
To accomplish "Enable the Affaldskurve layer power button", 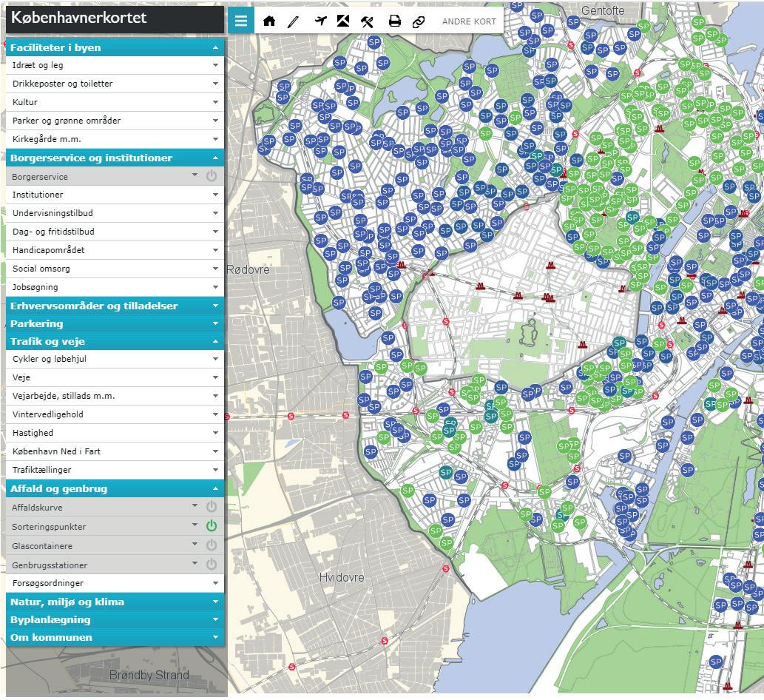I will [211, 506].
